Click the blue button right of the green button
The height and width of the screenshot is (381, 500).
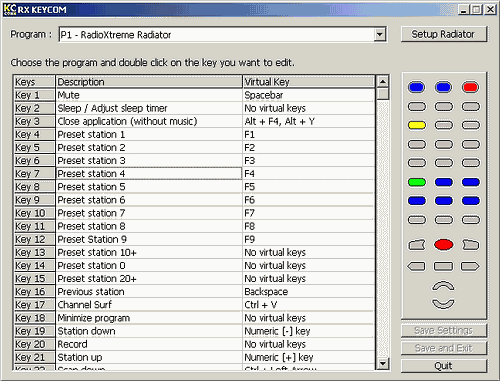coord(444,182)
